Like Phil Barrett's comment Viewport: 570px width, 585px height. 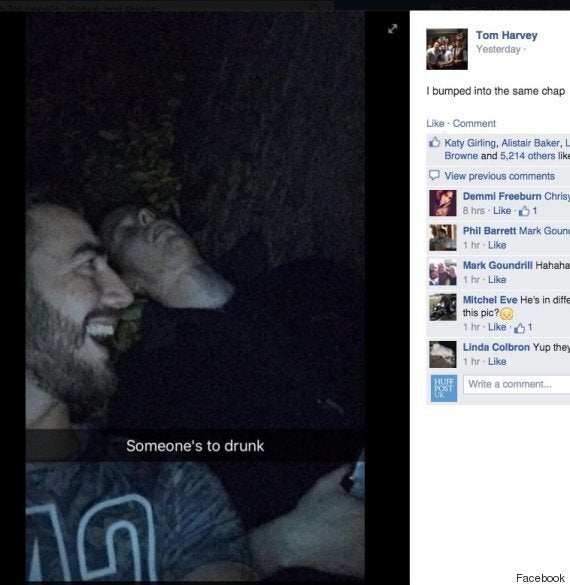coord(497,245)
